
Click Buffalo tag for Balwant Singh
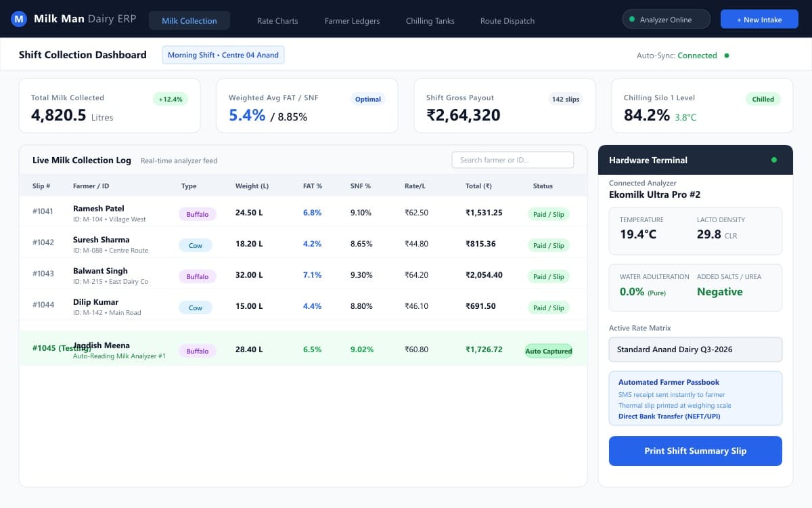198,276
